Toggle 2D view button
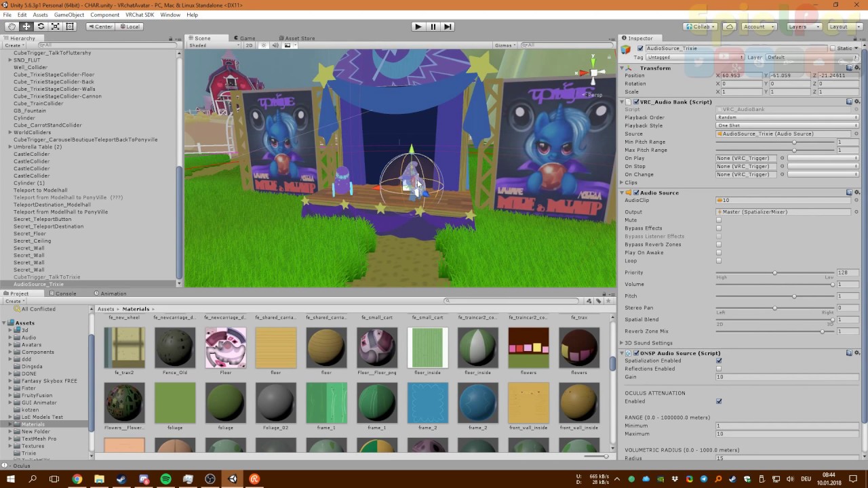 pos(249,45)
